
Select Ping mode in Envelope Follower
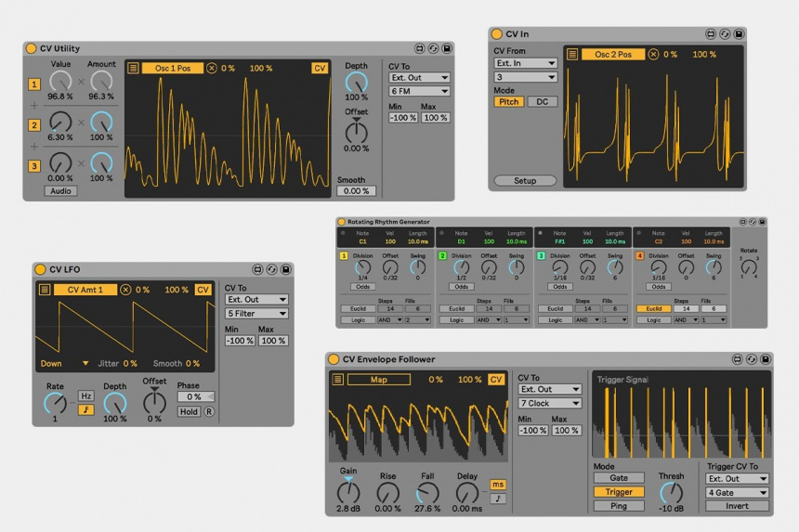(619, 505)
